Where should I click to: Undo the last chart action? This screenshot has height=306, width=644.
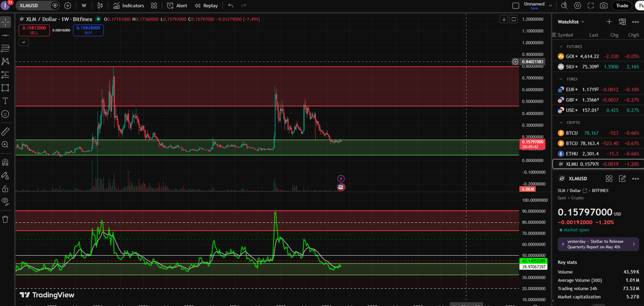231,5
